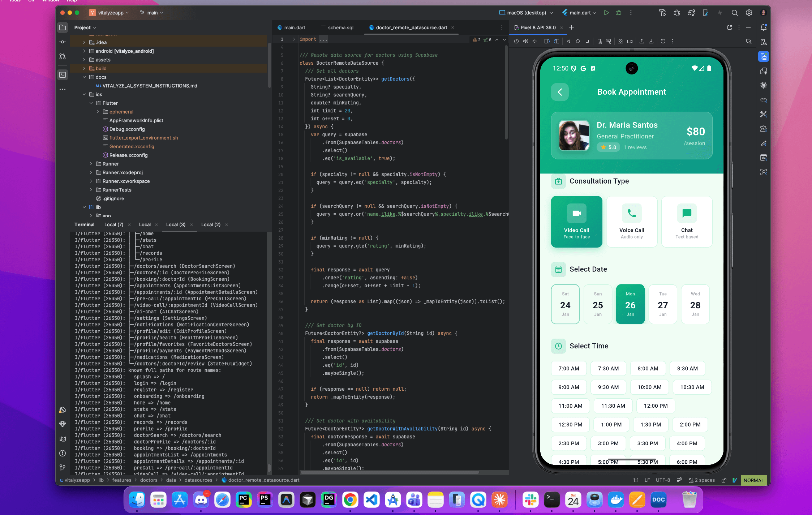Open the Terminal tool window from the sidebar
The width and height of the screenshot is (812, 515).
point(63,75)
